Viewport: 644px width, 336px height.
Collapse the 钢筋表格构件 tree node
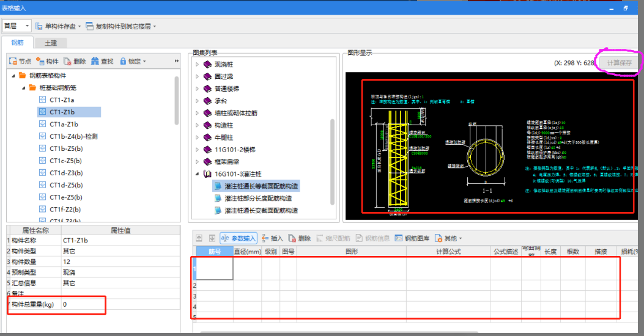coord(13,76)
